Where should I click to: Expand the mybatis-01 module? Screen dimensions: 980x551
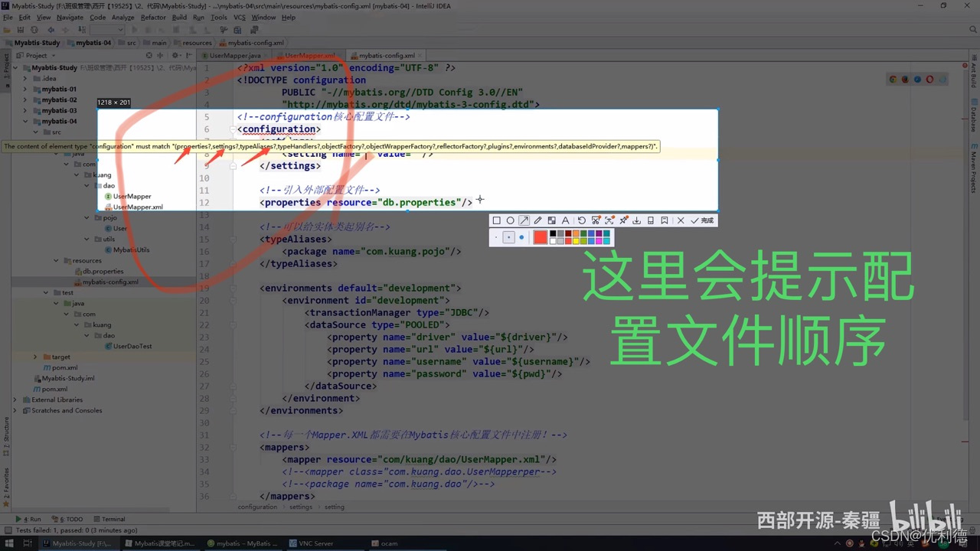click(x=25, y=89)
